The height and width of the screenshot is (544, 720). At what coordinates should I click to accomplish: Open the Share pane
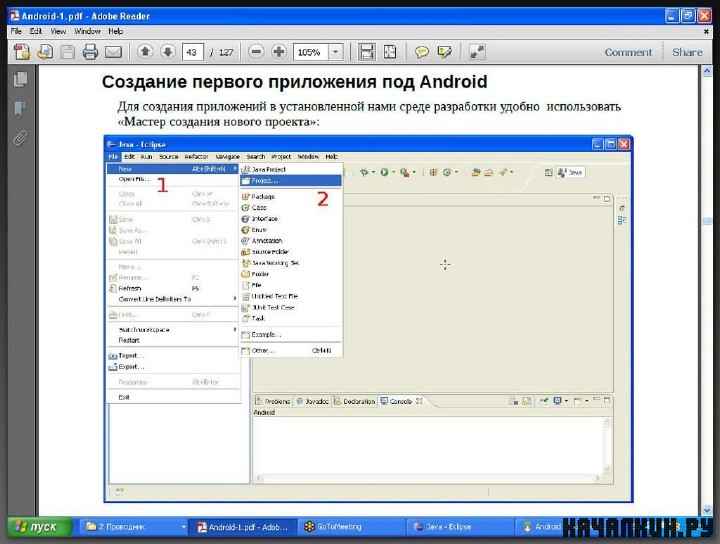[687, 52]
